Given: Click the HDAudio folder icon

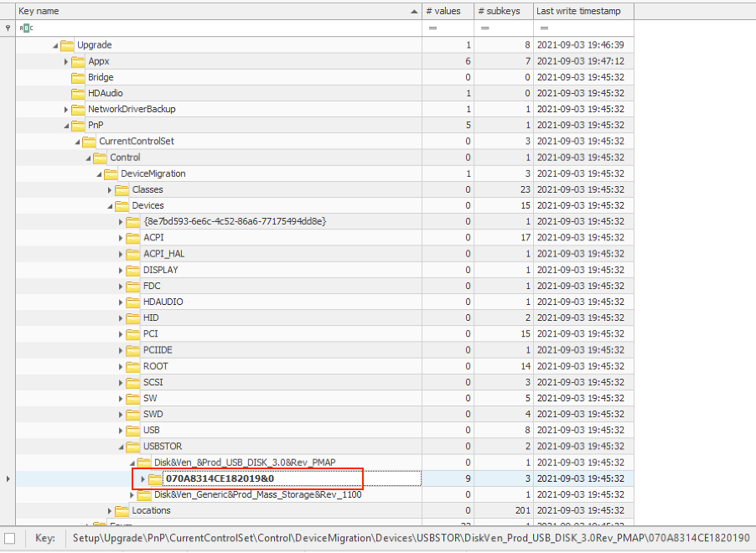Looking at the screenshot, I should [x=78, y=93].
